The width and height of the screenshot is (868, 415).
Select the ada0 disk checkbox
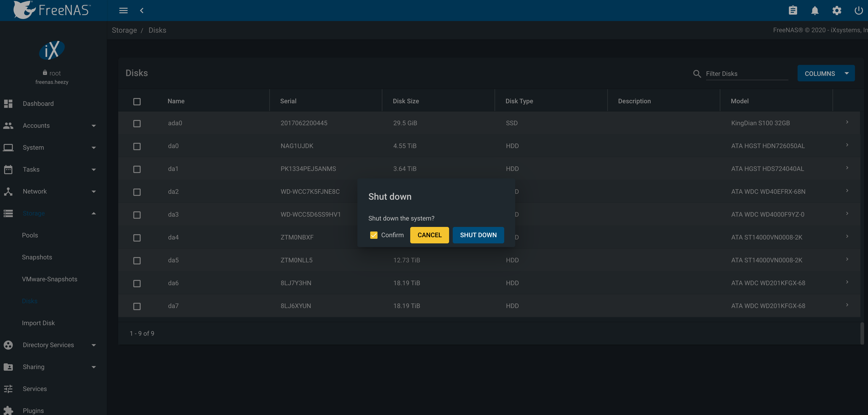137,124
